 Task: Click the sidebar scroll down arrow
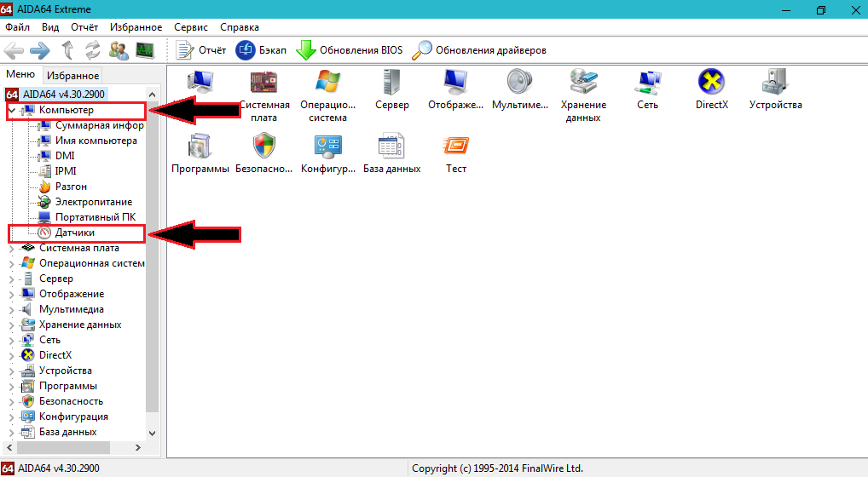coord(153,434)
